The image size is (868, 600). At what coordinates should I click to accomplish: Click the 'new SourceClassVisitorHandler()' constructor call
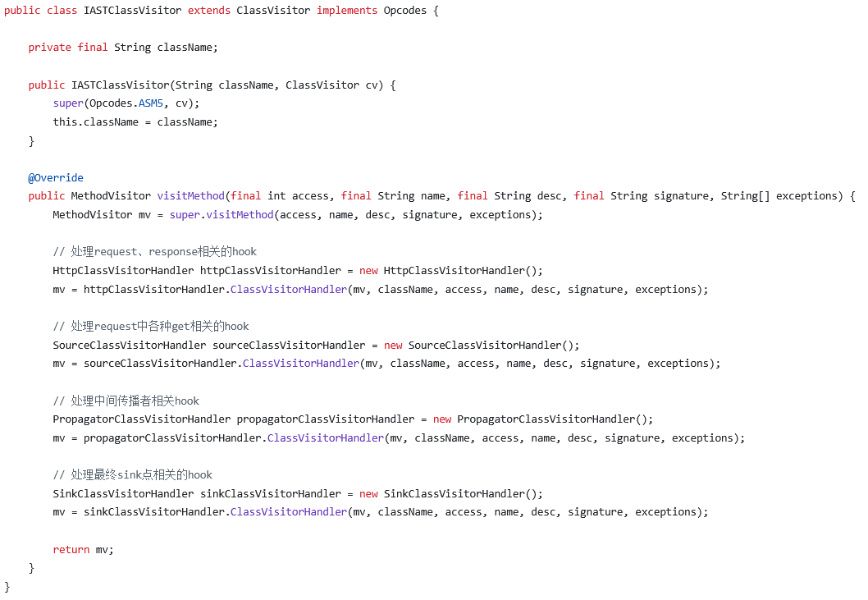coord(481,345)
